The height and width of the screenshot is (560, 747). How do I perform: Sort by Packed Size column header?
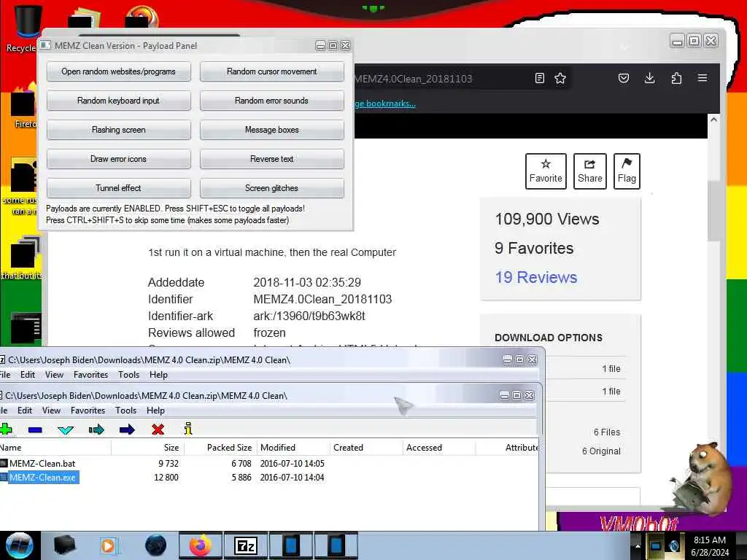(220, 448)
